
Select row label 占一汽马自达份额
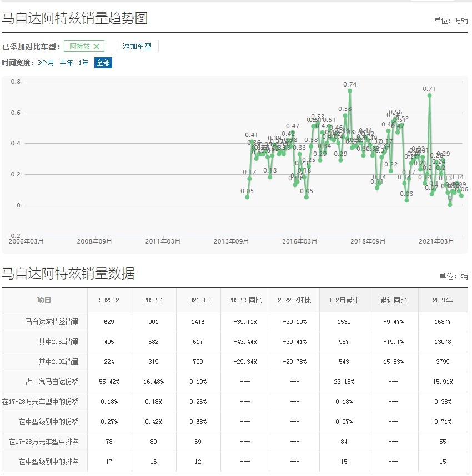point(52,382)
